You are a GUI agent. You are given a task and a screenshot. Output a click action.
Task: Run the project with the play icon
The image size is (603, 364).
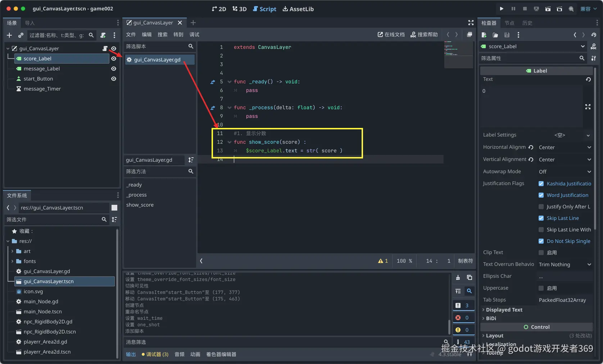[x=502, y=9]
